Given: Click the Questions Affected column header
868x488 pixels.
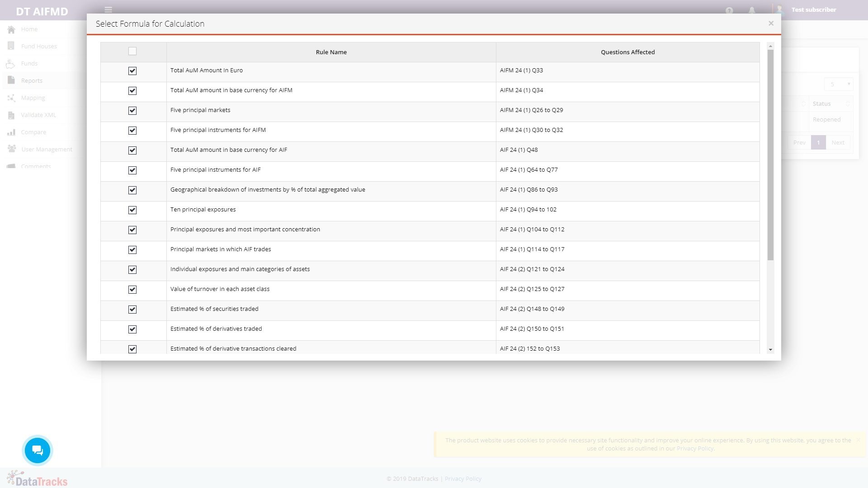Looking at the screenshot, I should [628, 52].
